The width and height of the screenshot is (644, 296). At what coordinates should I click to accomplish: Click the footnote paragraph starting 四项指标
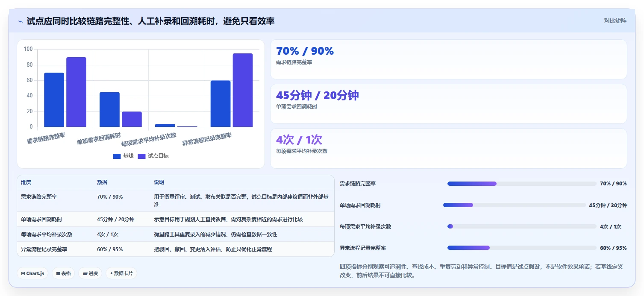click(481, 271)
